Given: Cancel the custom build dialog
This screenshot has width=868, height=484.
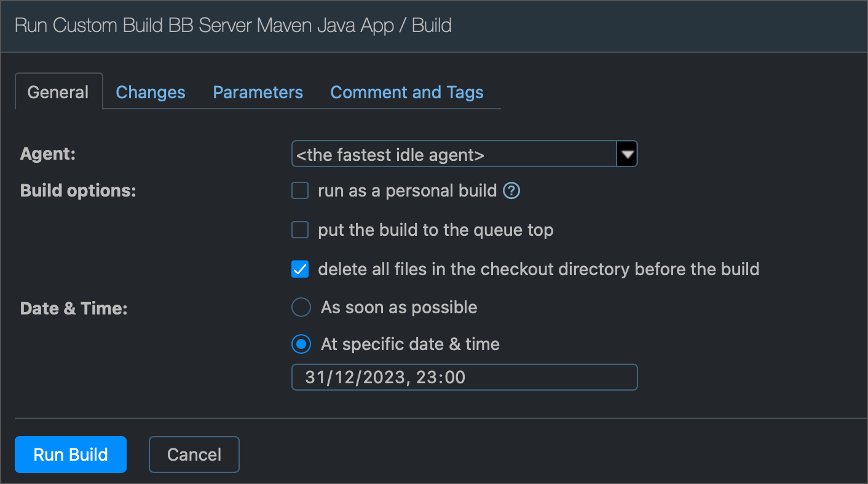Looking at the screenshot, I should pyautogui.click(x=194, y=455).
